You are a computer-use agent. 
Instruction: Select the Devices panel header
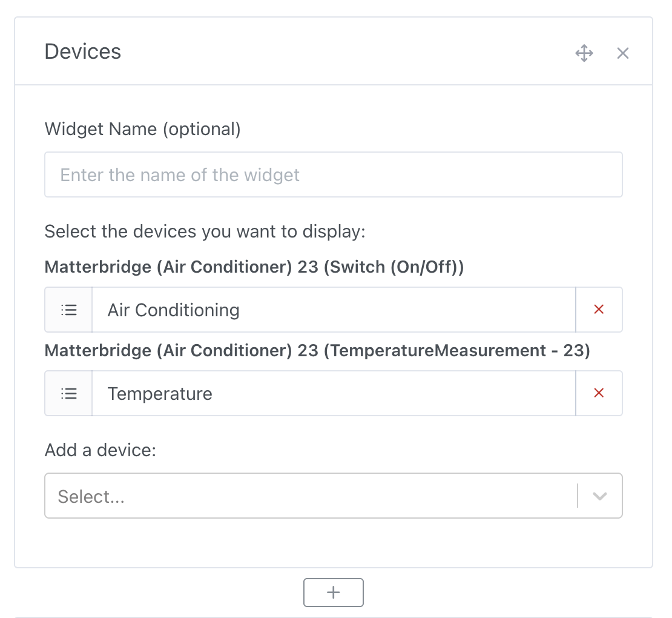pyautogui.click(x=82, y=52)
